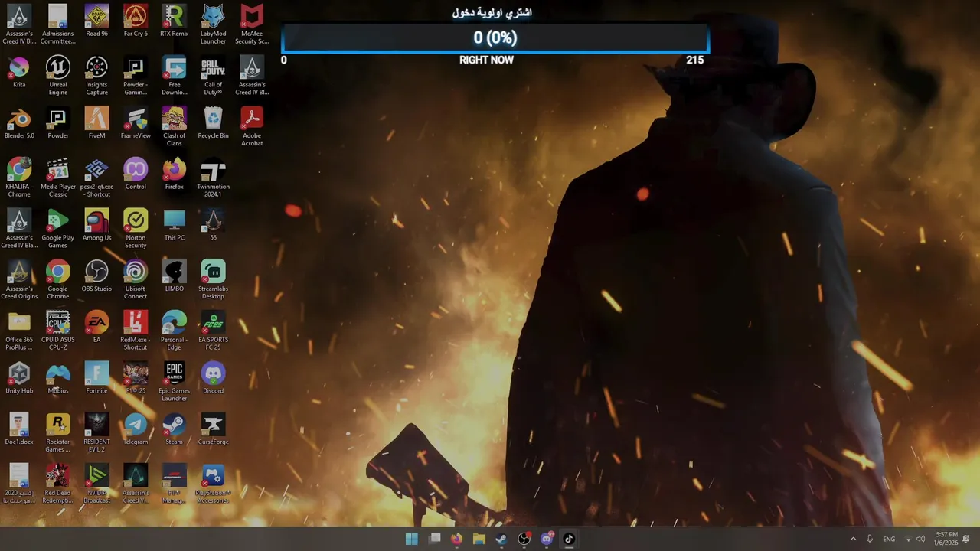This screenshot has height=551, width=980.
Task: Select the This PC desktop icon
Action: [174, 226]
